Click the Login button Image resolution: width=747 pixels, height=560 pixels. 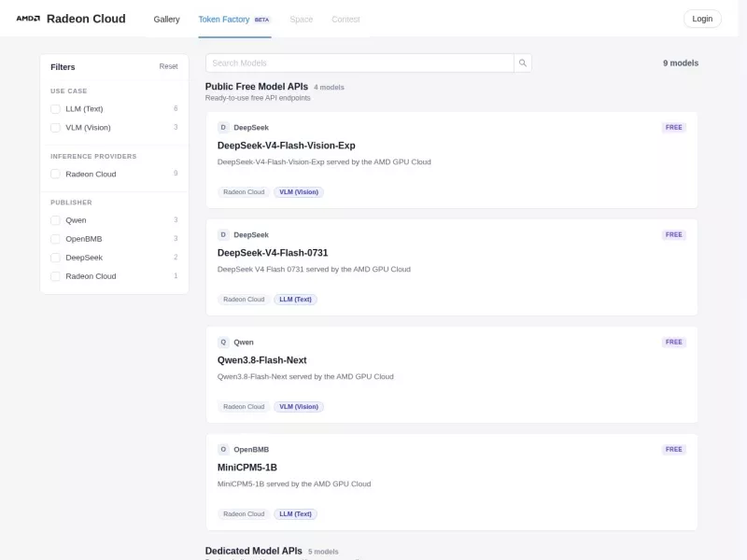point(702,19)
